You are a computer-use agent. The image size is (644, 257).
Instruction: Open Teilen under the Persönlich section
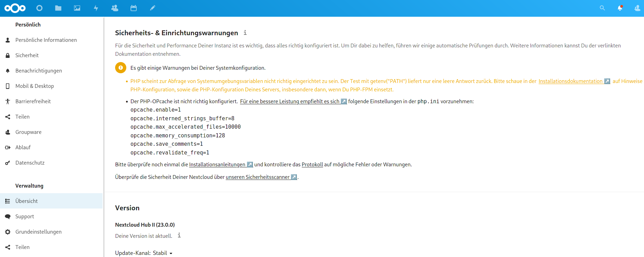pos(51,117)
